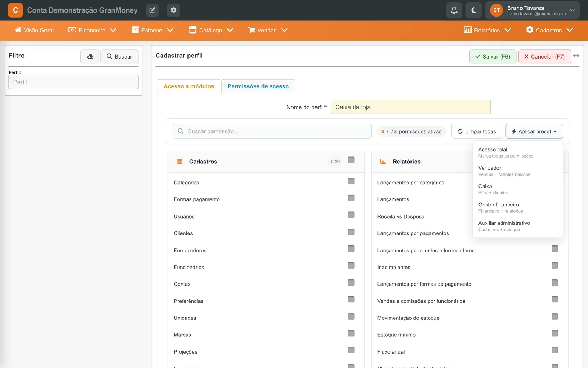Enable the Clientes permission
This screenshot has width=588, height=368.
point(351,232)
